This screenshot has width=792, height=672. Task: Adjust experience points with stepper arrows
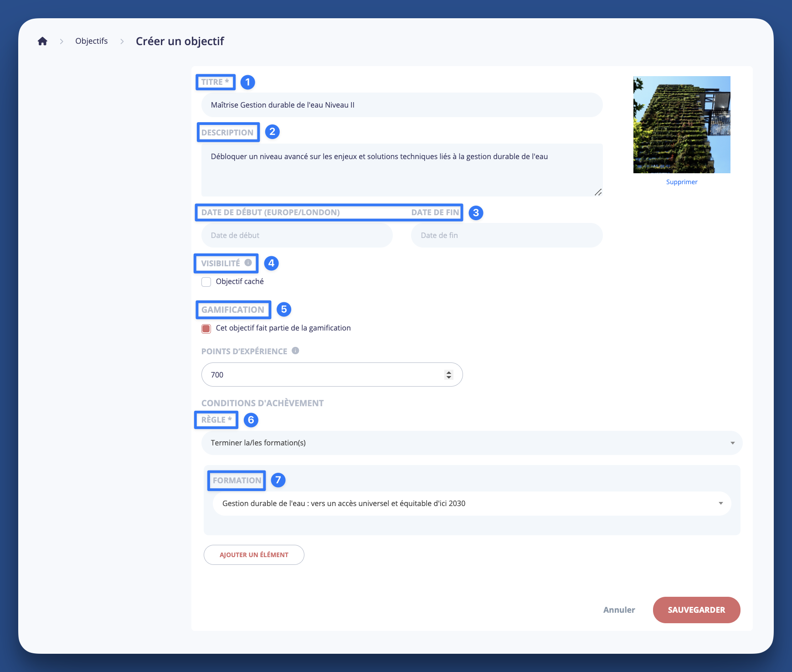click(x=449, y=375)
